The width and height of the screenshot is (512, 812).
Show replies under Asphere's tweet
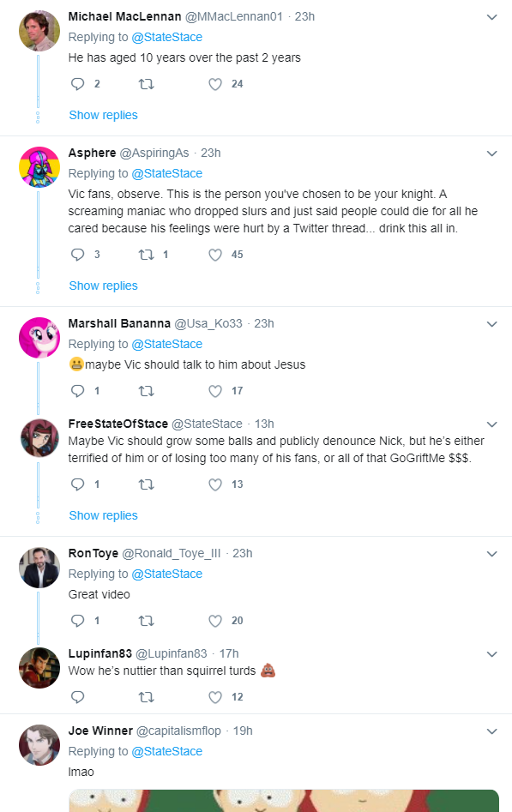pos(103,286)
